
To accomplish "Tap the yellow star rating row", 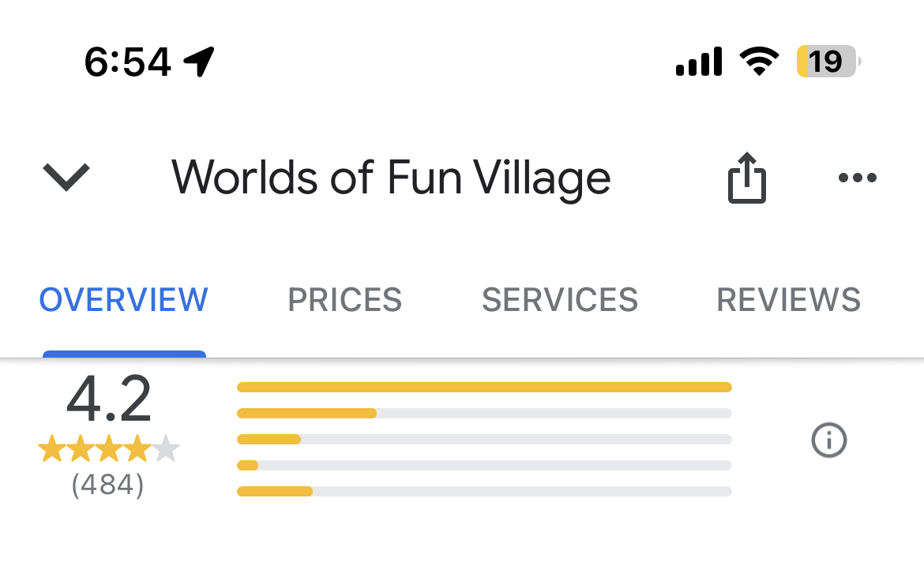I will click(x=109, y=448).
